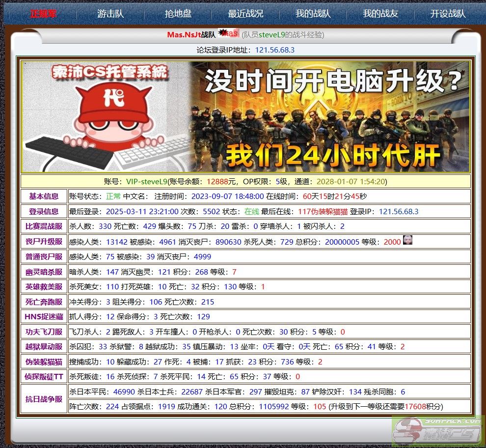Viewport: 486px width, 448px height.
Task: Click the clan badge icon beside Mas.NsJt战队
Action: pos(228,34)
